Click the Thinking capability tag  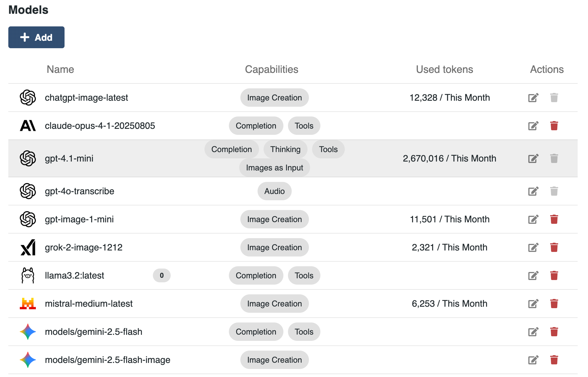click(x=285, y=149)
